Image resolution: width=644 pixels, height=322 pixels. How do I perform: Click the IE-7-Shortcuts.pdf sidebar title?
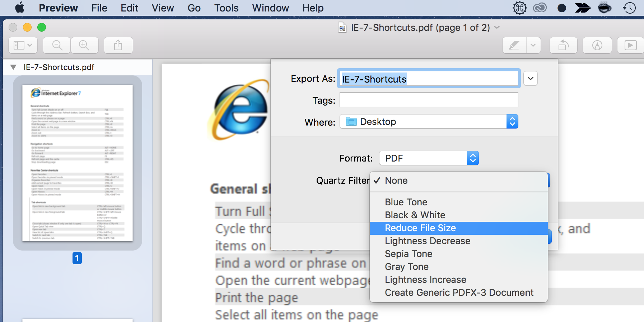click(x=59, y=67)
